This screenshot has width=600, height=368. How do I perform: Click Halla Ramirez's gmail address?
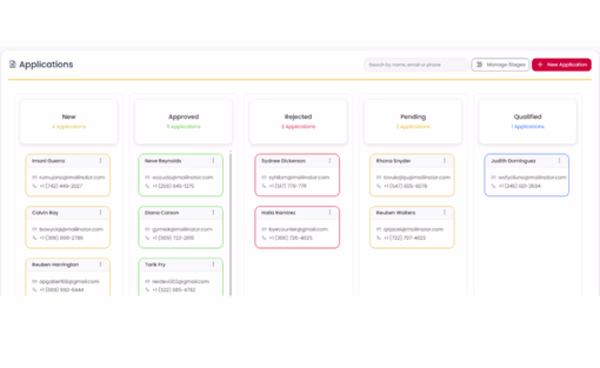click(298, 230)
